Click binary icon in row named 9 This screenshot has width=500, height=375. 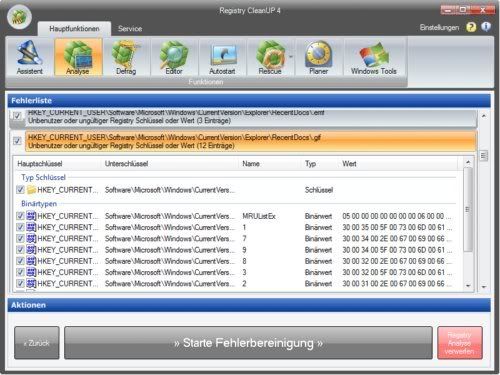[31, 250]
